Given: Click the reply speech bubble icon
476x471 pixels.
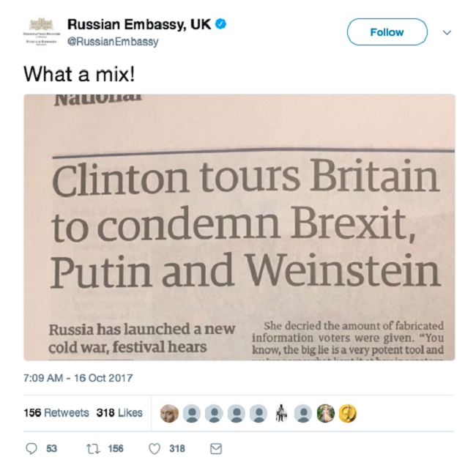Looking at the screenshot, I should click(x=31, y=448).
